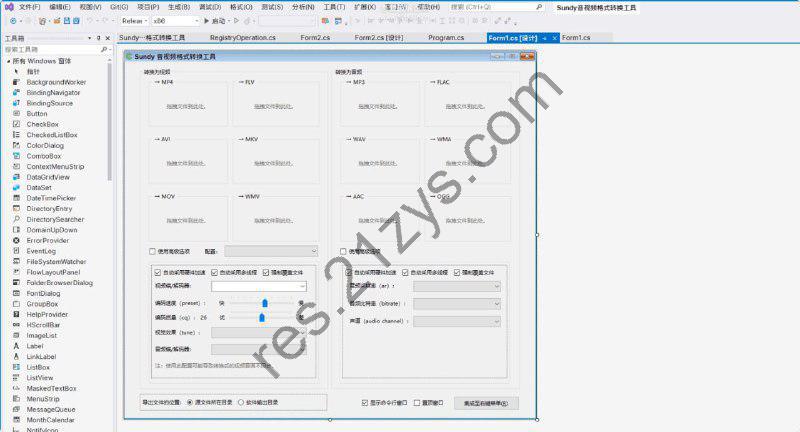Click the Save All toolbar icon
Image resolution: width=800 pixels, height=432 pixels.
tap(76, 21)
